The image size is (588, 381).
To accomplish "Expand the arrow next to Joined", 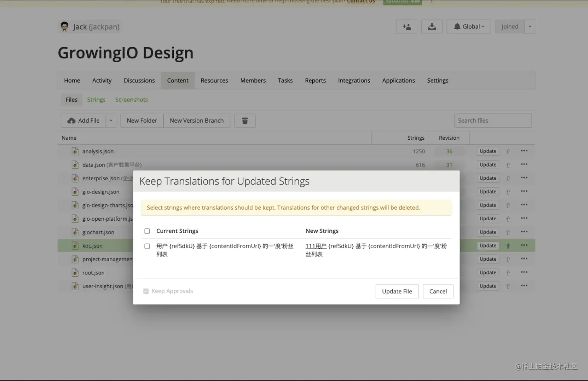I will [x=530, y=26].
